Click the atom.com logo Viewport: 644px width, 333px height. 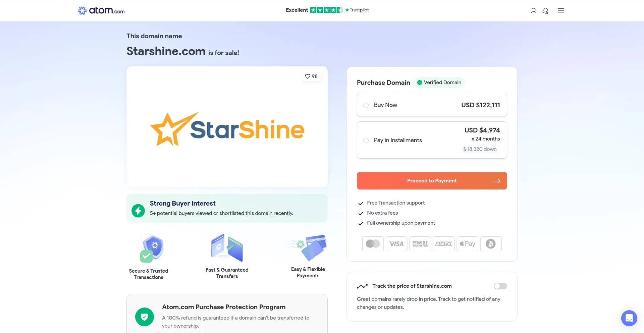[101, 10]
